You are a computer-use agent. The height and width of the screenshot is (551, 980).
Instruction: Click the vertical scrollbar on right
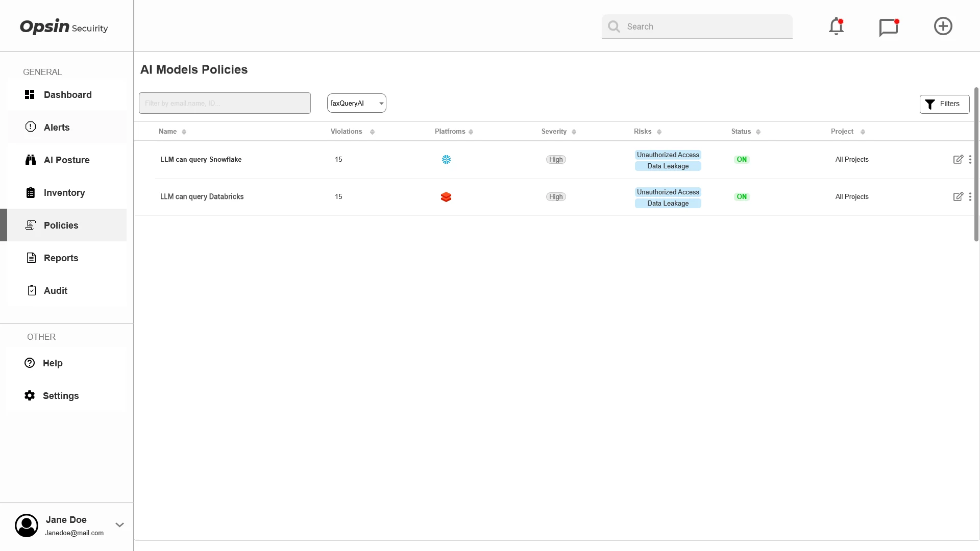point(976,164)
